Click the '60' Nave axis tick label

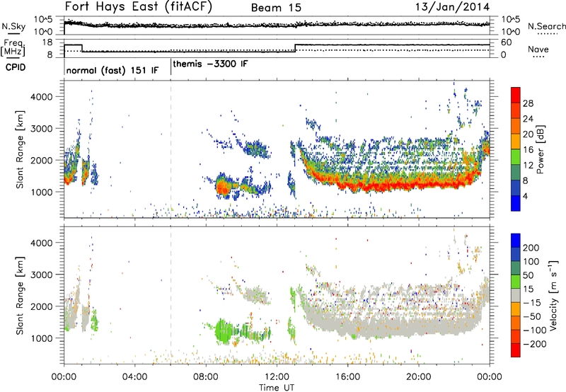pos(506,42)
